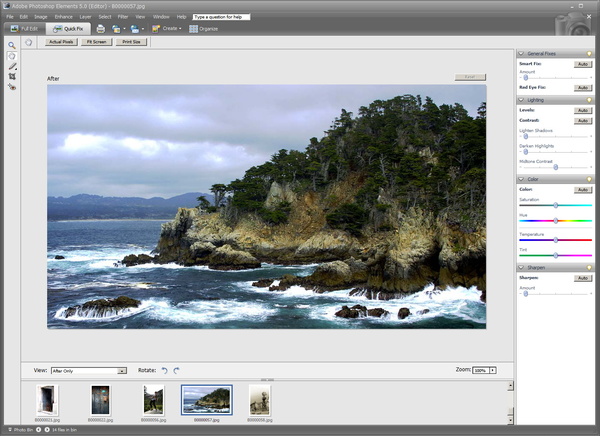Go to previous photo in Photo Bin
The width and height of the screenshot is (600, 436).
tap(39, 430)
